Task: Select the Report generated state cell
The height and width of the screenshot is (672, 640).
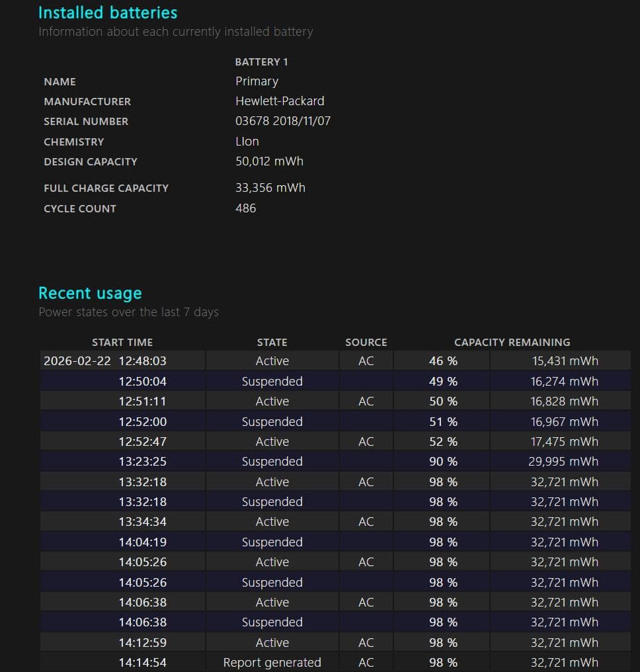Action: point(272,662)
